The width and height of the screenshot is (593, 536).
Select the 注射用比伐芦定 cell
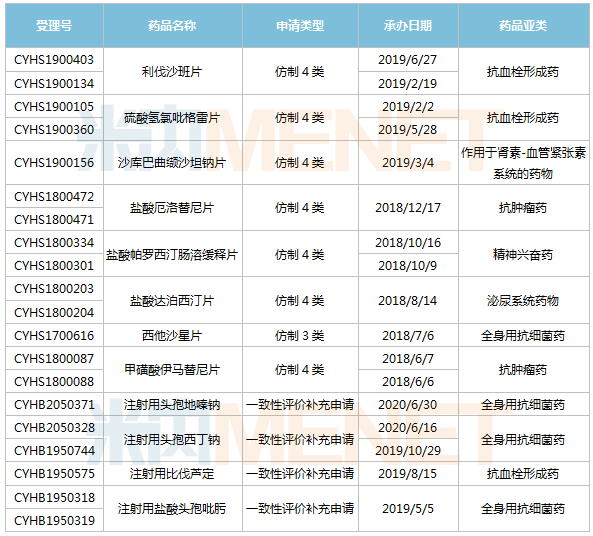(173, 474)
